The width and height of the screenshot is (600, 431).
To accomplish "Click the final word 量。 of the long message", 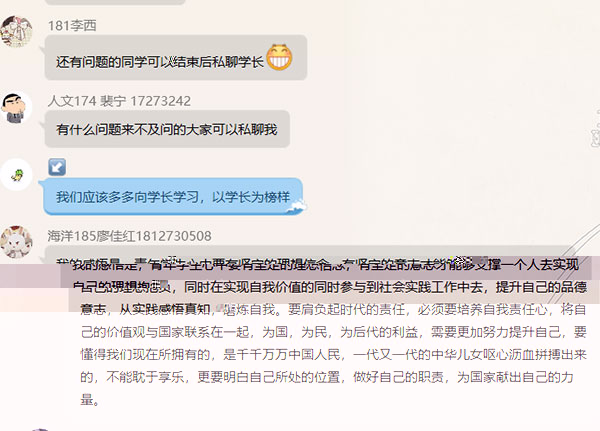I will 90,400.
